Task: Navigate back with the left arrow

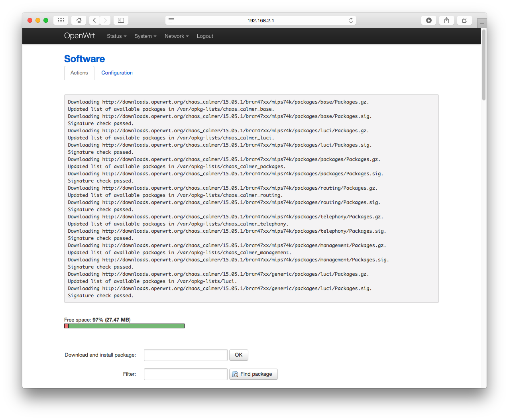Action: point(94,20)
